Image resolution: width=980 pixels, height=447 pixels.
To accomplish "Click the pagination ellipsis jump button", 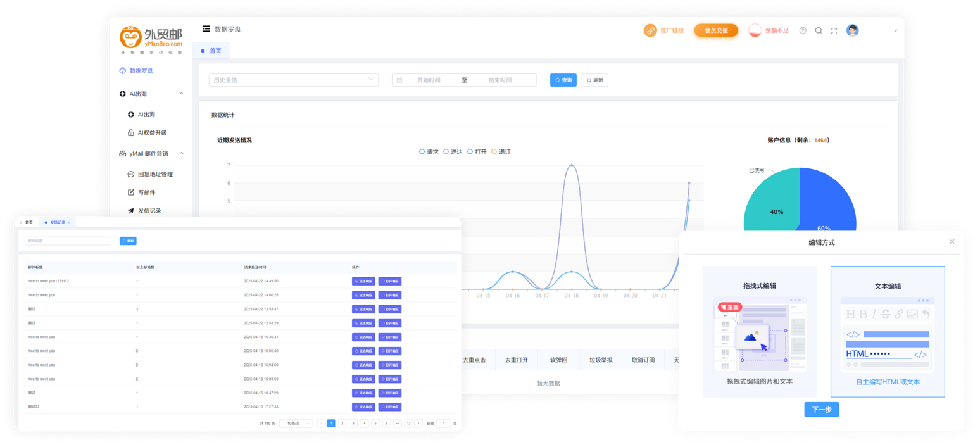I will pos(398,424).
